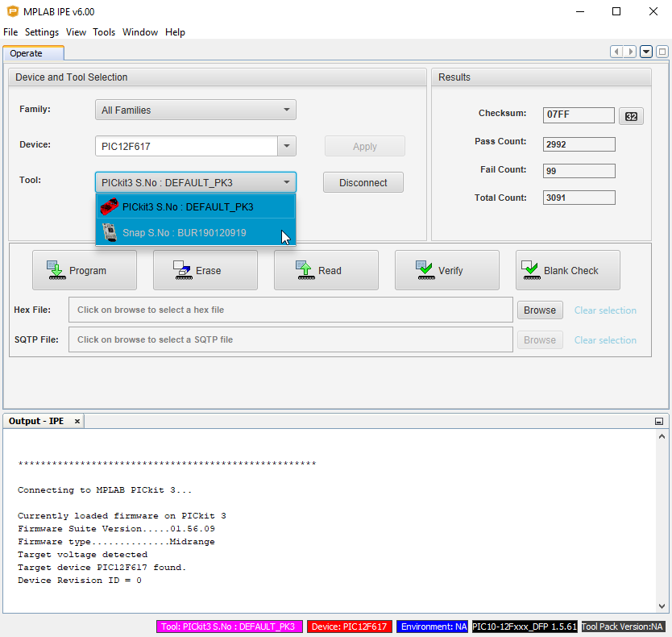Expand the Device dropdown arrow
The image size is (672, 637).
coord(287,146)
